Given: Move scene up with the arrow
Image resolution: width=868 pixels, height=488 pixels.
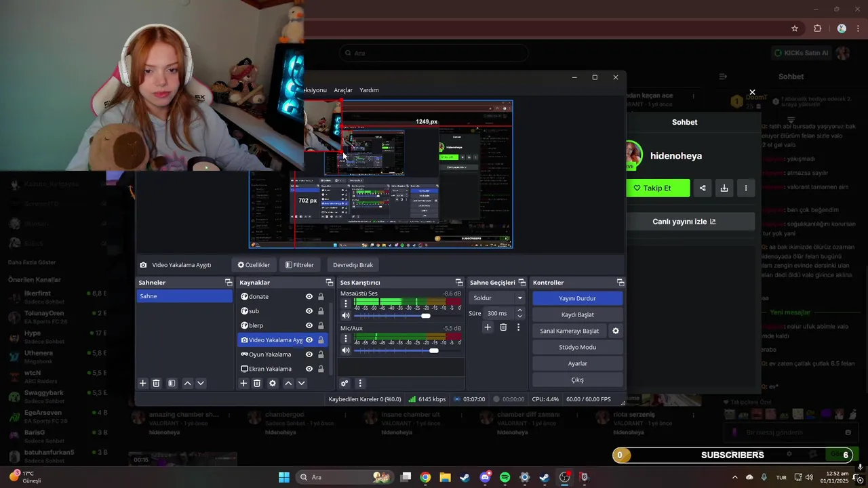Looking at the screenshot, I should 188,383.
